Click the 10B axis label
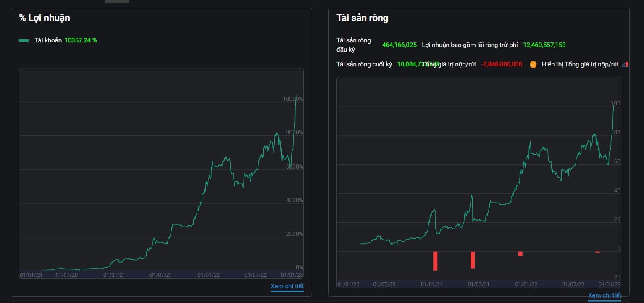This screenshot has width=644, height=303. point(616,103)
